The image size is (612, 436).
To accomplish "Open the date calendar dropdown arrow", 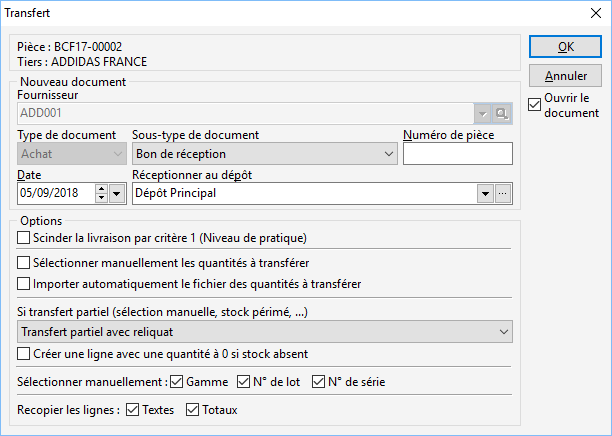I will pyautogui.click(x=117, y=193).
